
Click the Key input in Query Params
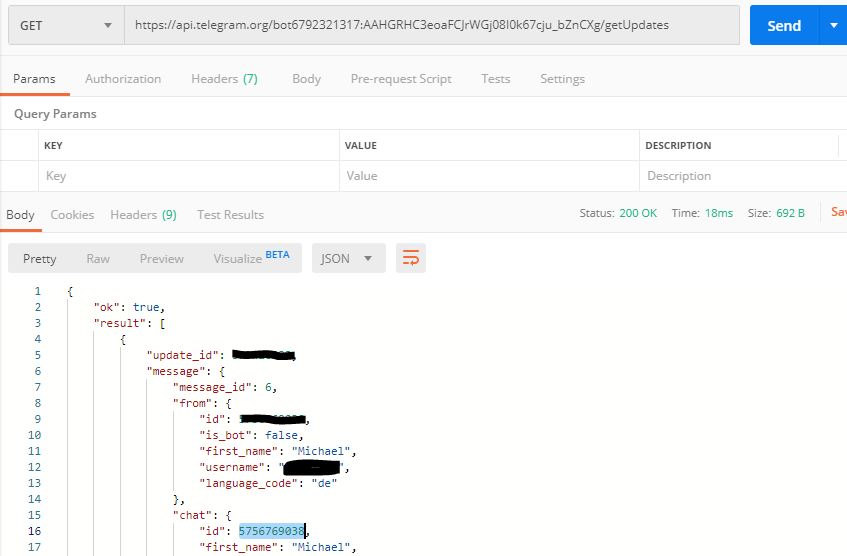189,176
